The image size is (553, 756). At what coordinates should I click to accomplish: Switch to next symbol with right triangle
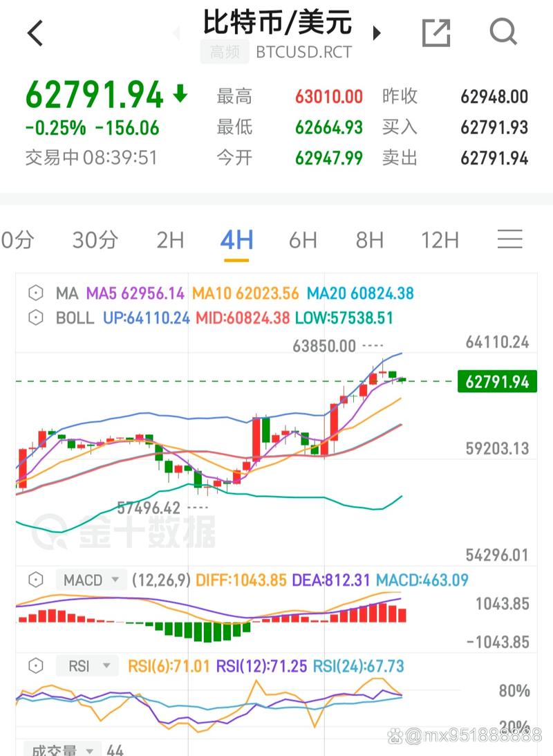pyautogui.click(x=377, y=33)
